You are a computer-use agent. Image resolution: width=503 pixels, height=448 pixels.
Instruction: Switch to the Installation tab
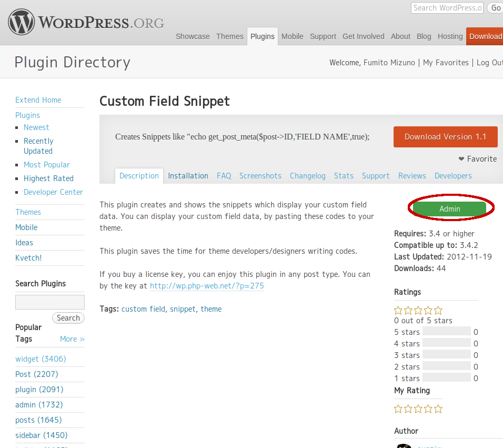(x=188, y=176)
